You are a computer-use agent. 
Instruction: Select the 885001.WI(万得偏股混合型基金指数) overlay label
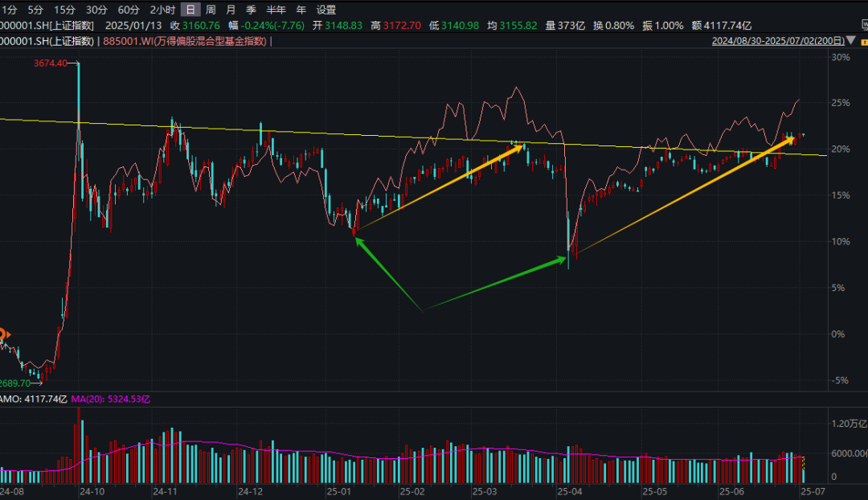(185, 41)
